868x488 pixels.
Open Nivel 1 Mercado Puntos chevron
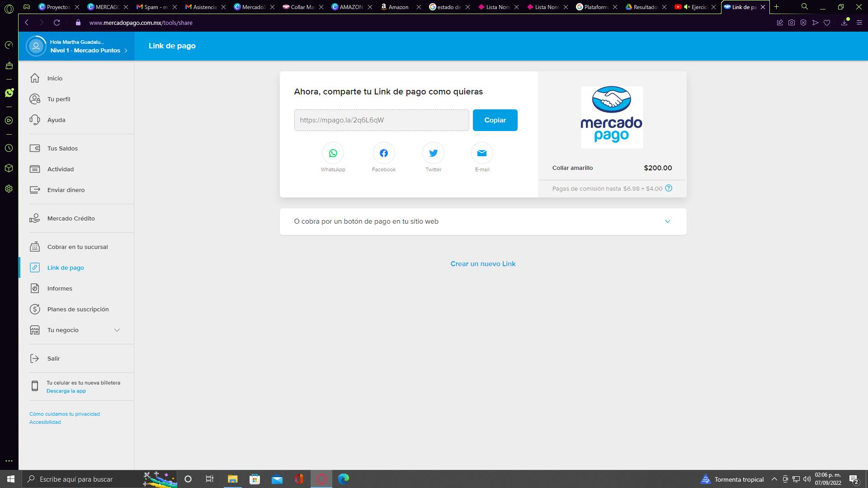[126, 51]
